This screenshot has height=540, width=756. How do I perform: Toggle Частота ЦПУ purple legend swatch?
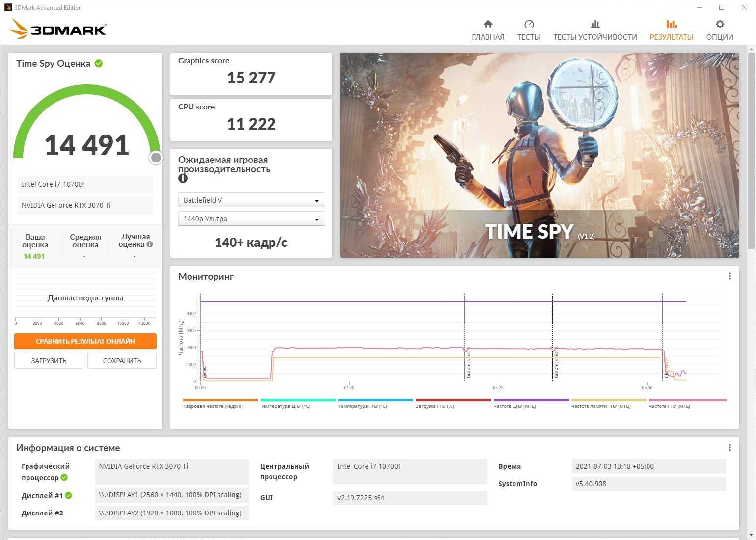click(531, 400)
